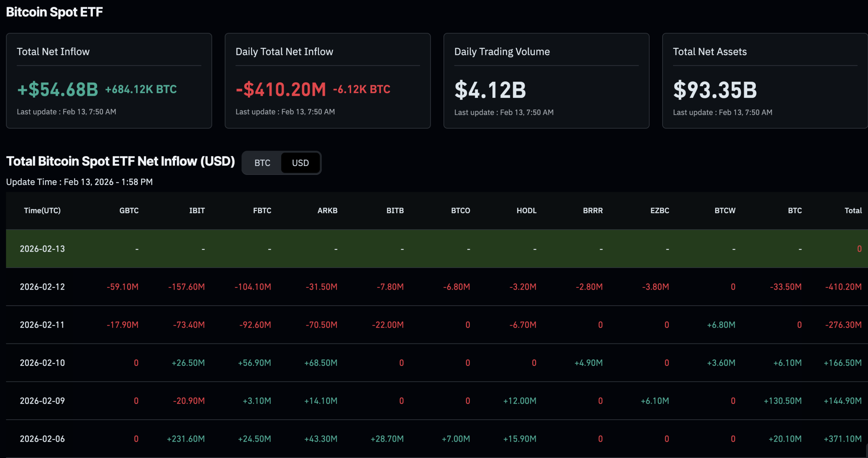Click the EZBC column header
The height and width of the screenshot is (458, 868).
click(x=659, y=210)
